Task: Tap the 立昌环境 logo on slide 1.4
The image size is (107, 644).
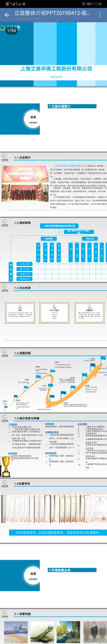Action: coord(5,353)
